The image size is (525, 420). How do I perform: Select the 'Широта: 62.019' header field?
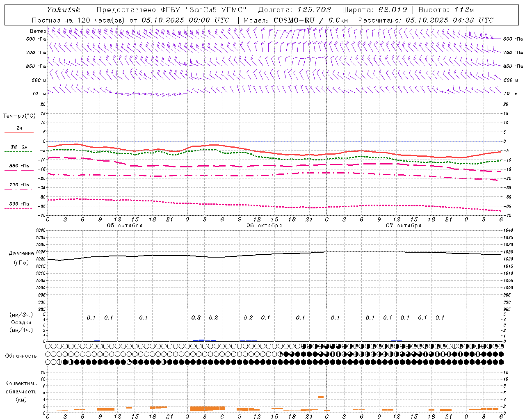coord(374,10)
